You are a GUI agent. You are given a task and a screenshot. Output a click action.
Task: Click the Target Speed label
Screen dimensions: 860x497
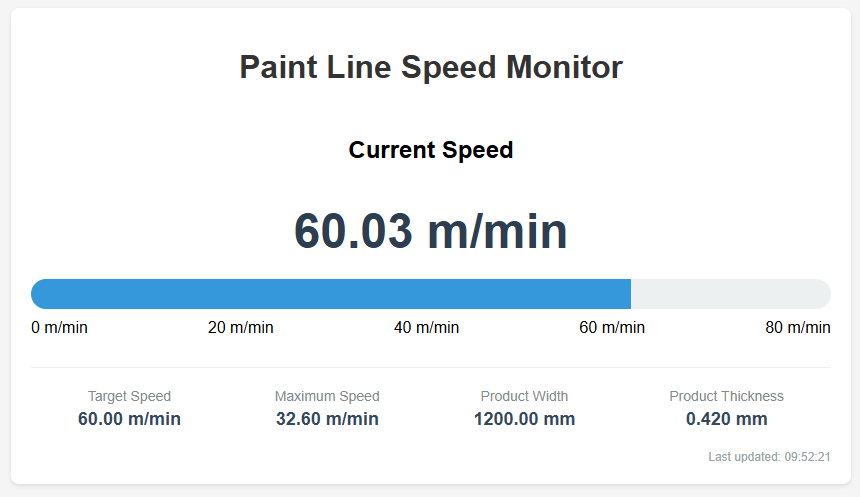(129, 396)
